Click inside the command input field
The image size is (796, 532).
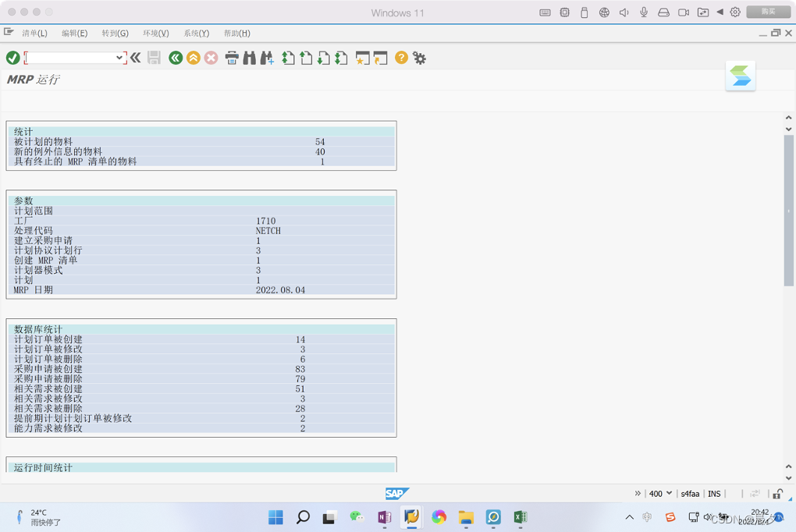coord(70,58)
